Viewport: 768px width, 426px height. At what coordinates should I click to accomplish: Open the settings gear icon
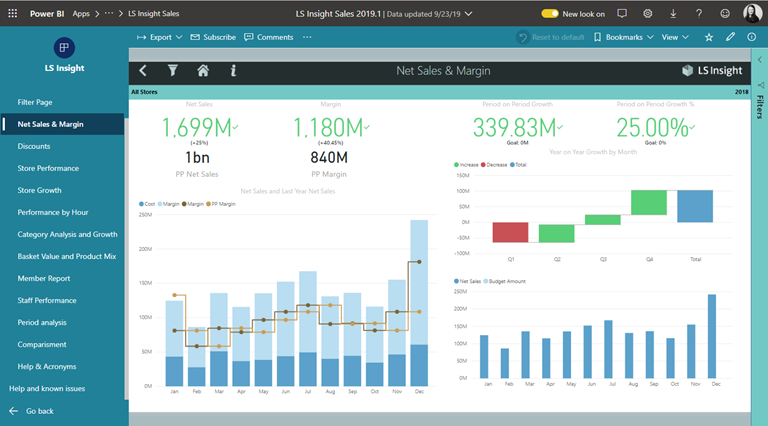(648, 14)
